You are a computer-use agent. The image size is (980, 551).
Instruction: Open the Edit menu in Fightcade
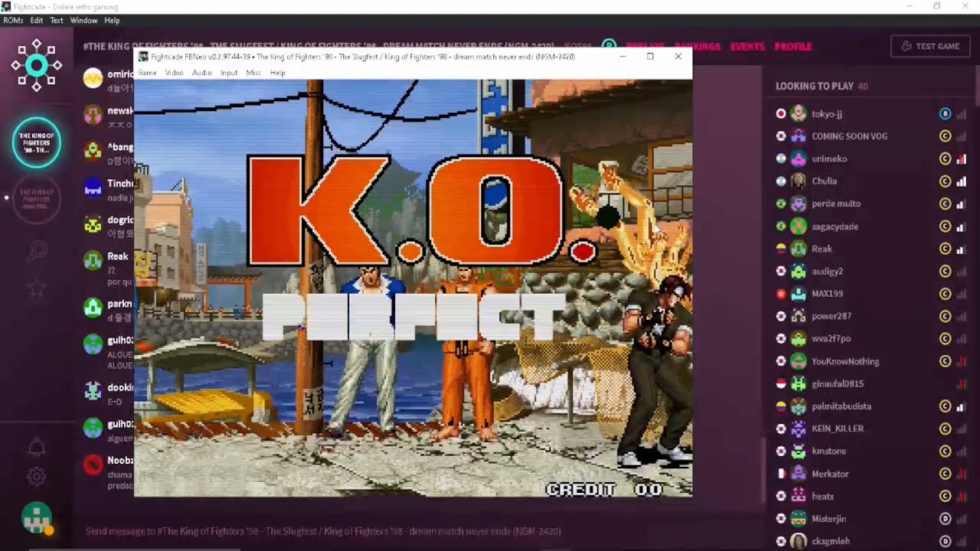37,21
